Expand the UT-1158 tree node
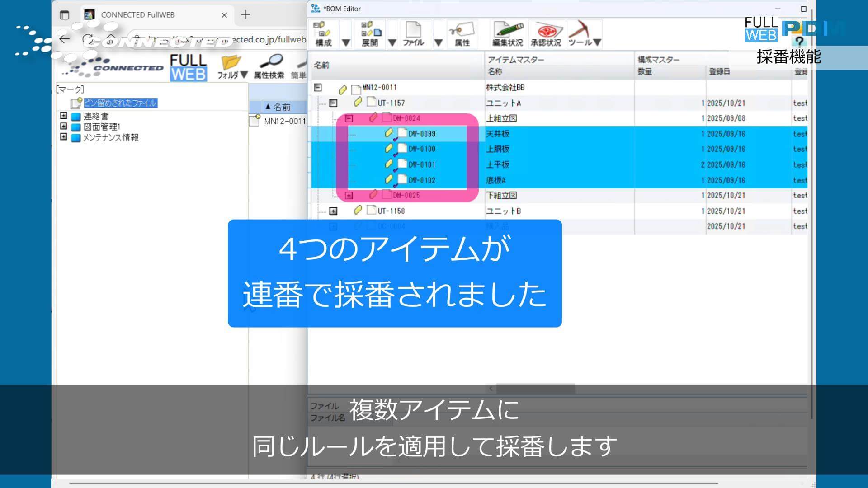 coord(333,211)
